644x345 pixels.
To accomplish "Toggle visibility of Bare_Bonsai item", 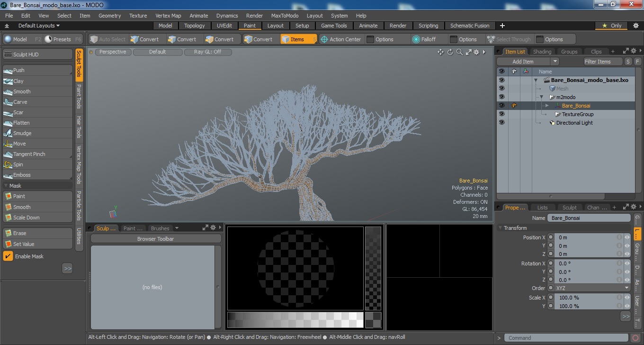I will pos(501,106).
